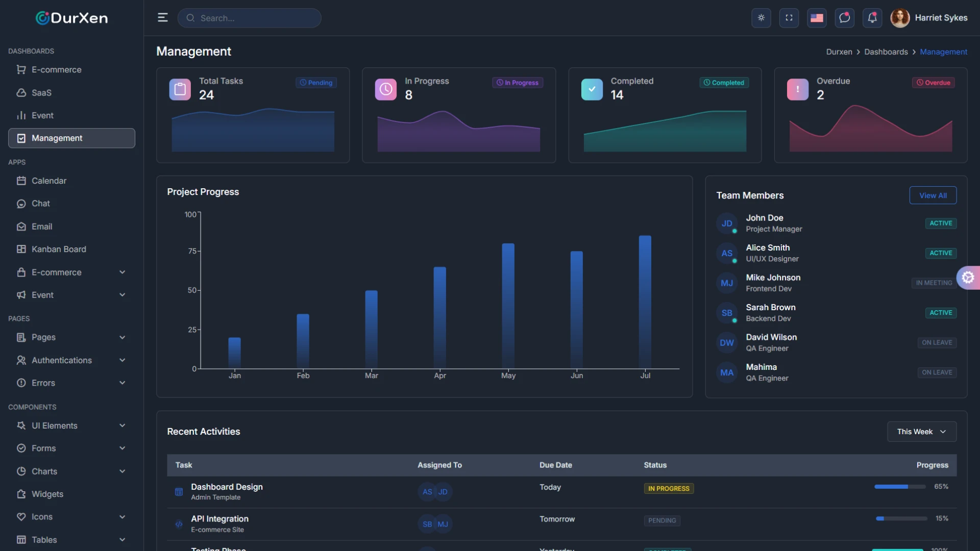This screenshot has width=980, height=551.
Task: Expand the Pages submenu chevron
Action: [122, 337]
